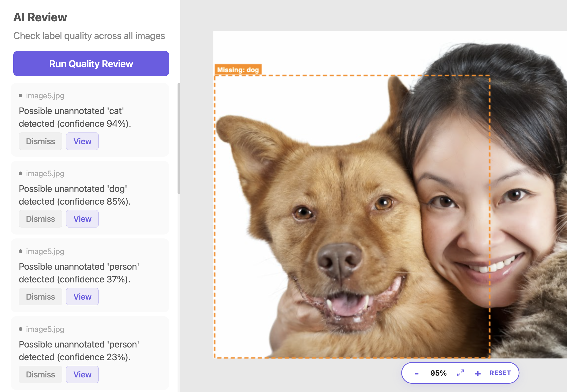View the 'cat' 94% confidence detection
This screenshot has width=567, height=392.
tap(82, 141)
